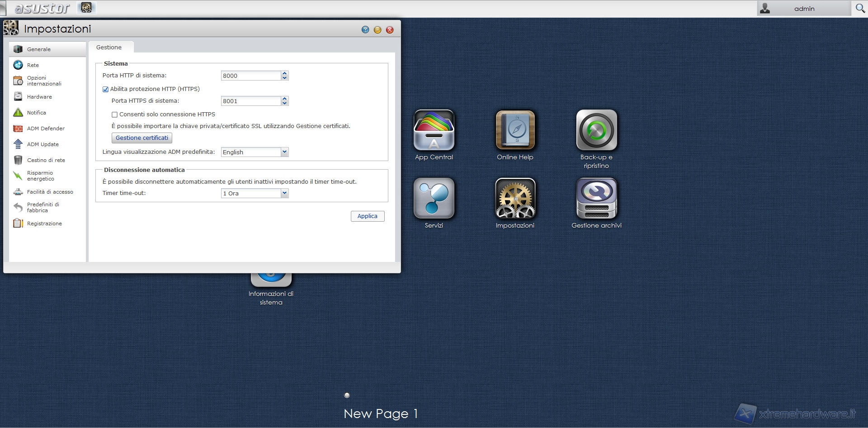Viewport: 868px width, 428px height.
Task: Open the App Central desktop icon
Action: coord(434,131)
